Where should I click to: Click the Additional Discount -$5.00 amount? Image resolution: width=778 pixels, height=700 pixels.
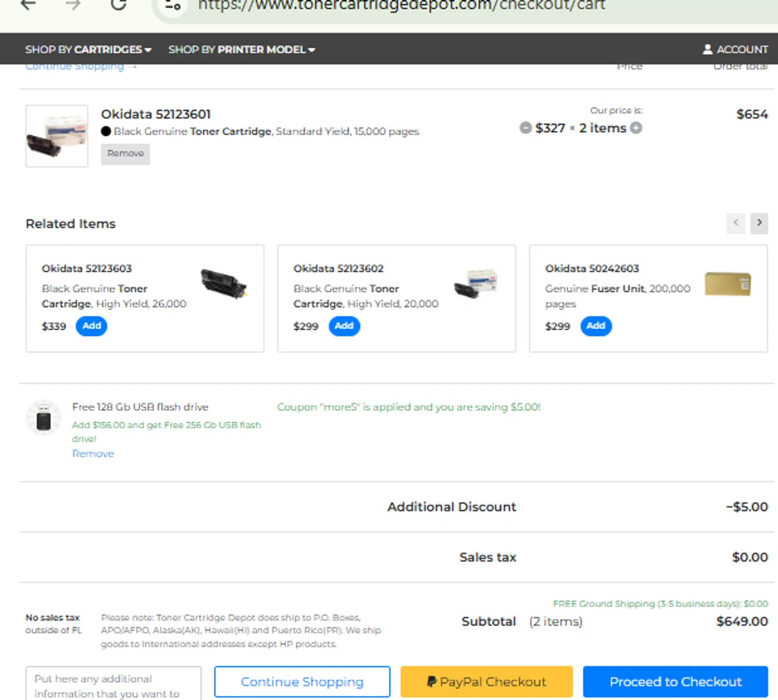click(747, 507)
